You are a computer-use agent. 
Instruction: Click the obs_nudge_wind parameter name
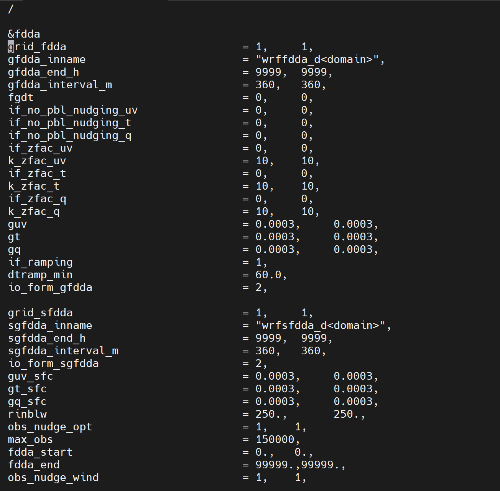tap(53, 477)
